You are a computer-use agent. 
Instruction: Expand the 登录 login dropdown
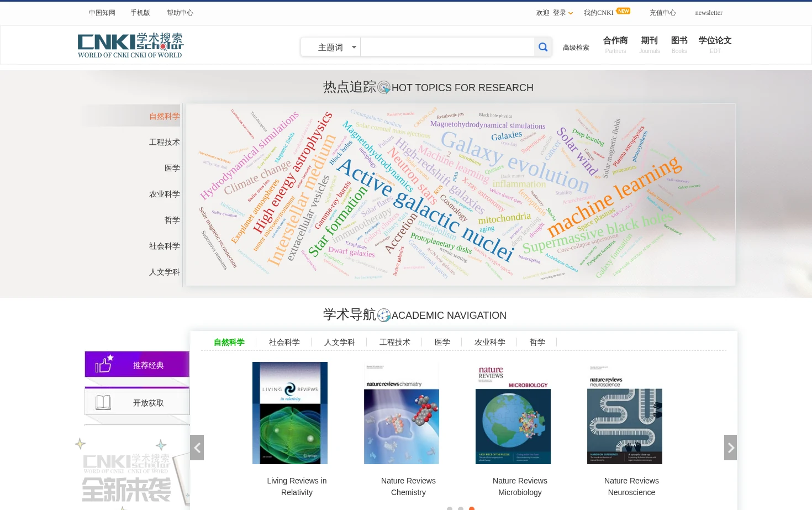[x=563, y=13]
